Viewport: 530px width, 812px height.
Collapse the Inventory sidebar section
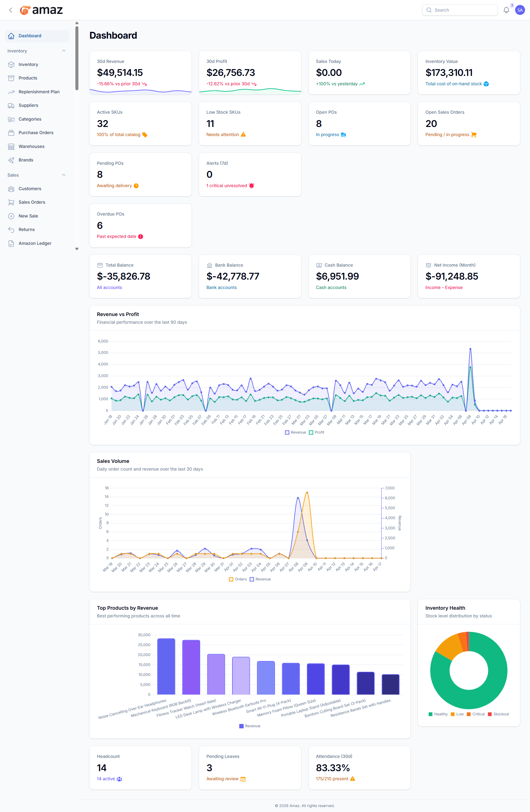(x=63, y=51)
